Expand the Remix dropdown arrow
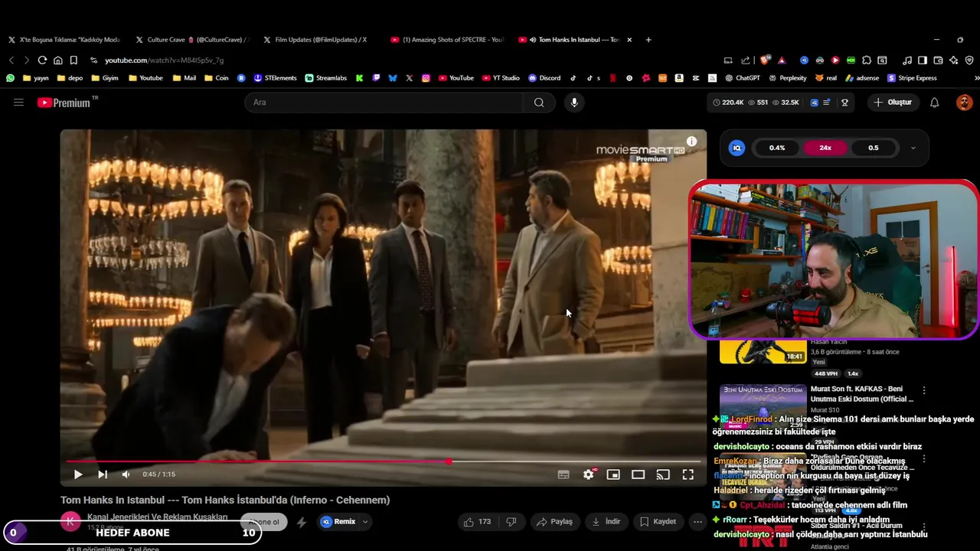980x551 pixels. click(365, 521)
